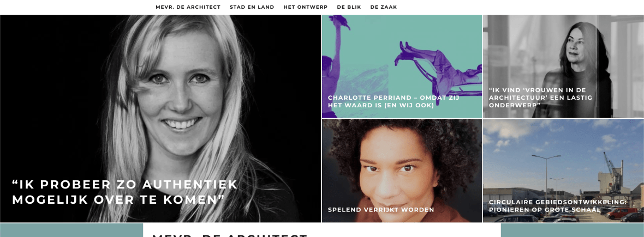Click the harbor crane in the industrial photo
The width and height of the screenshot is (644, 237).
(x=611, y=172)
